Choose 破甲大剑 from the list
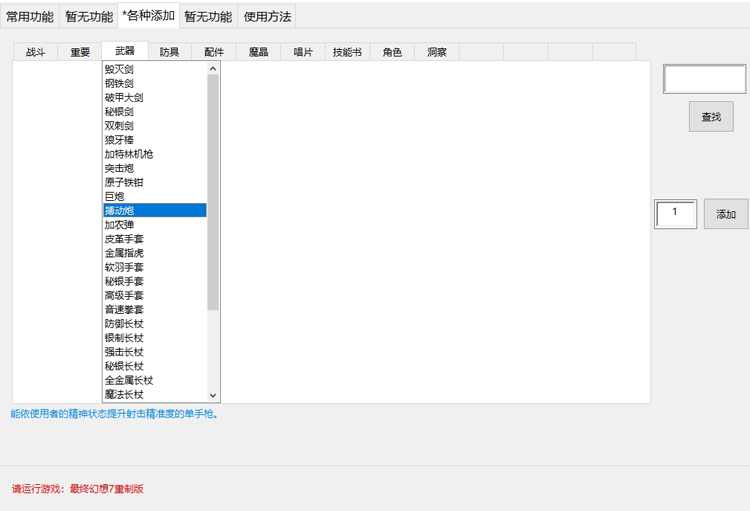Screen dimensions: 750x511 (x=155, y=98)
